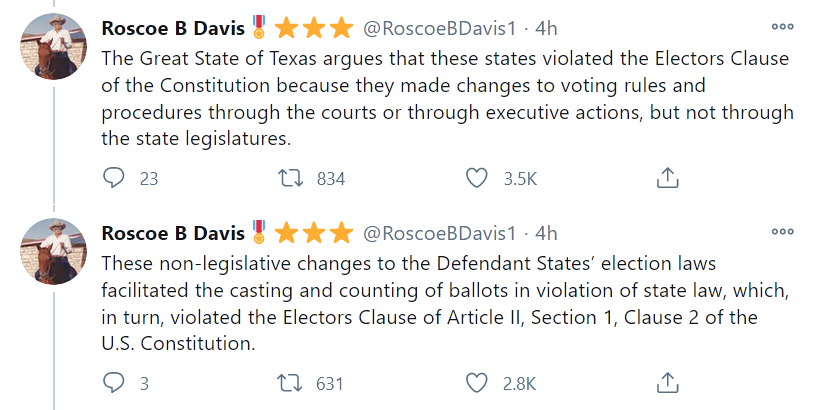Open Roscoe B Davis profile from first tweet name
Viewport: 816px width, 410px height.
173,27
